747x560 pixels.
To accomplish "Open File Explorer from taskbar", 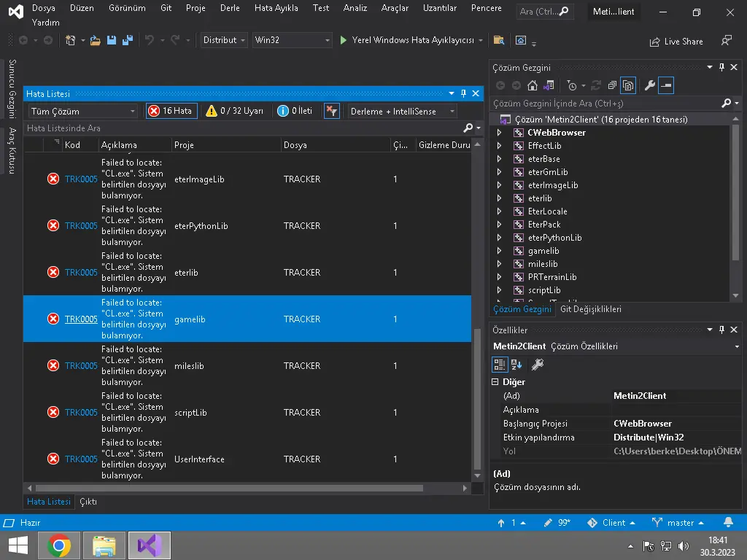I will coord(104,545).
